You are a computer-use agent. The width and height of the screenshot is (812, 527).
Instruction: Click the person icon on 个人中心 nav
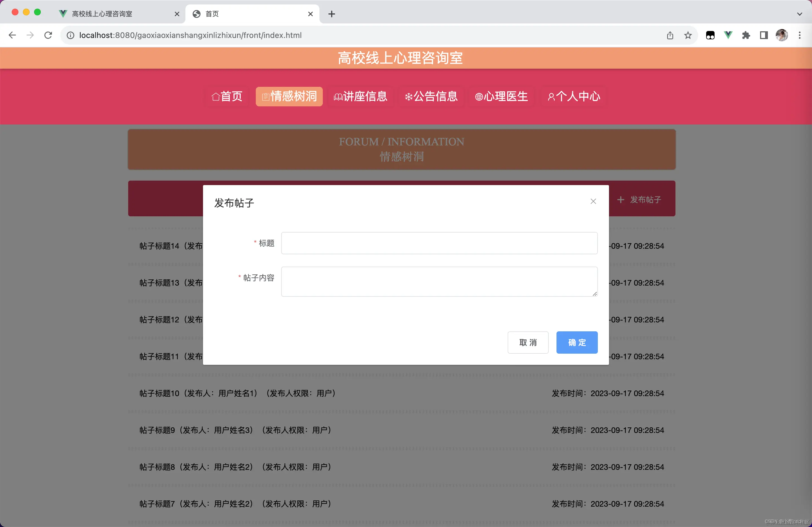pos(551,97)
